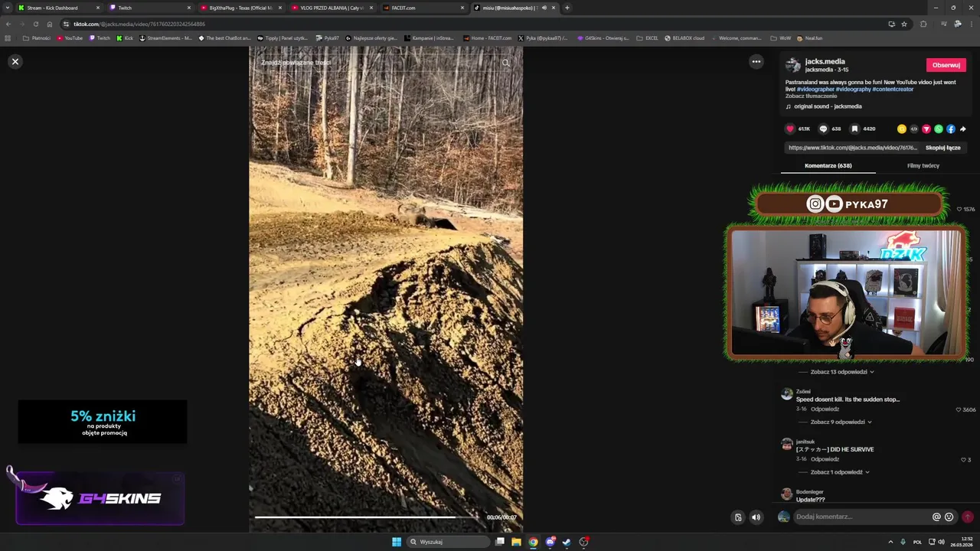Expand 'Zobacz 9 odpowiedzi' replies
Viewport: 980px width, 551px height.
(841, 422)
